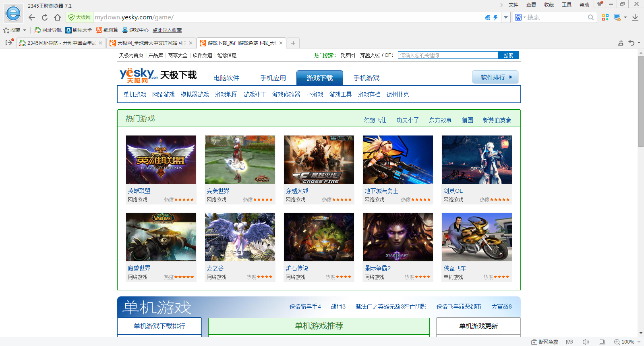Toggle the incognito mask icon
Viewport: 644px width, 346px height.
pyautogui.click(x=569, y=342)
